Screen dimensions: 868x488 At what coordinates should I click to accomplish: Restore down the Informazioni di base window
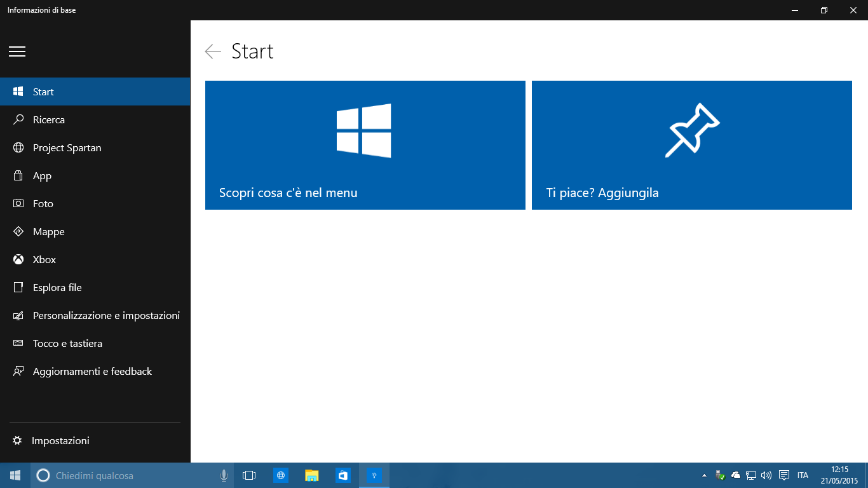(x=824, y=10)
